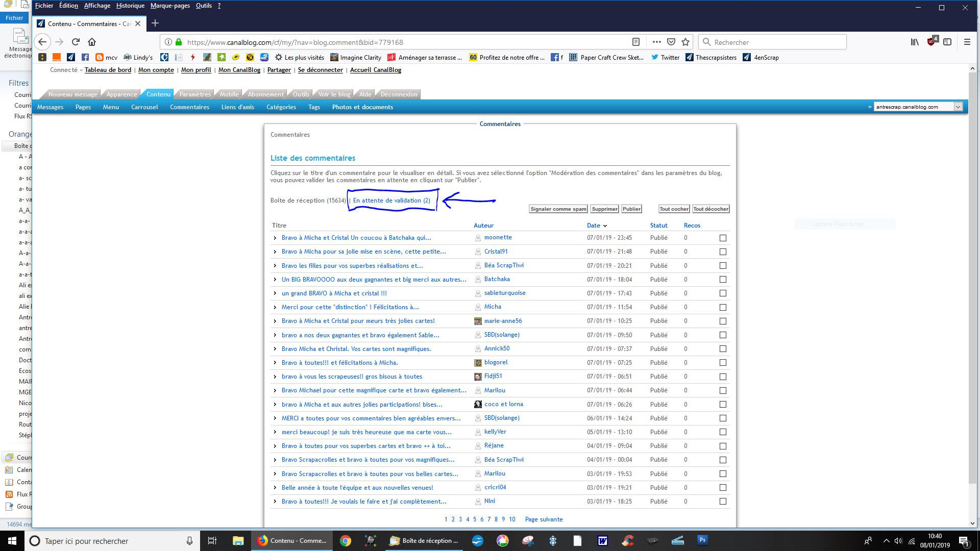
Task: Select the checkbox on the kellyVer comment row
Action: click(723, 432)
